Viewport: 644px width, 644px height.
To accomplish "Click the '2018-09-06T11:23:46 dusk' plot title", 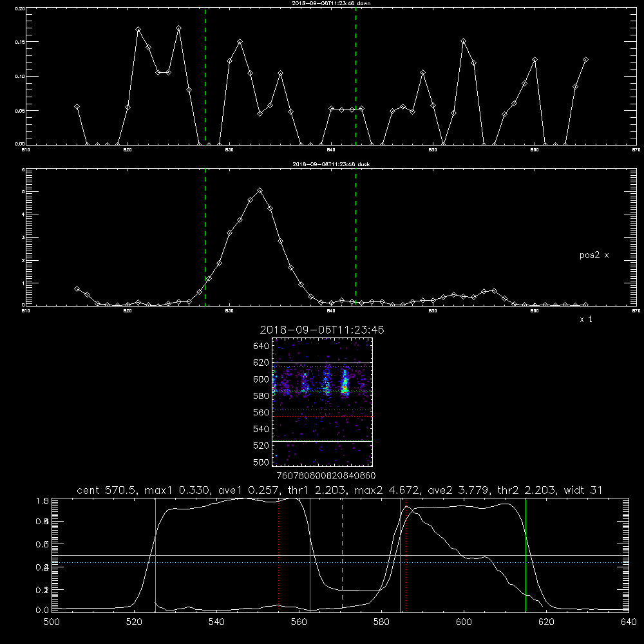I will [x=331, y=164].
